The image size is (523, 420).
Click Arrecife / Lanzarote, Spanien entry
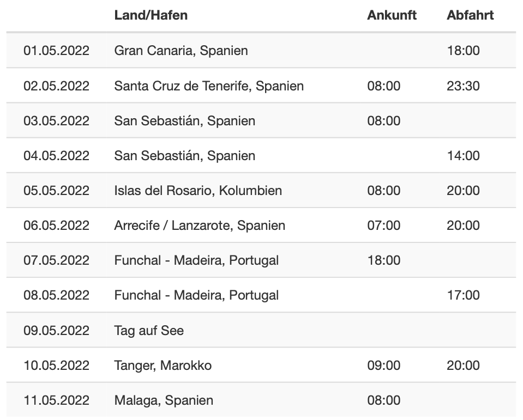pos(200,226)
